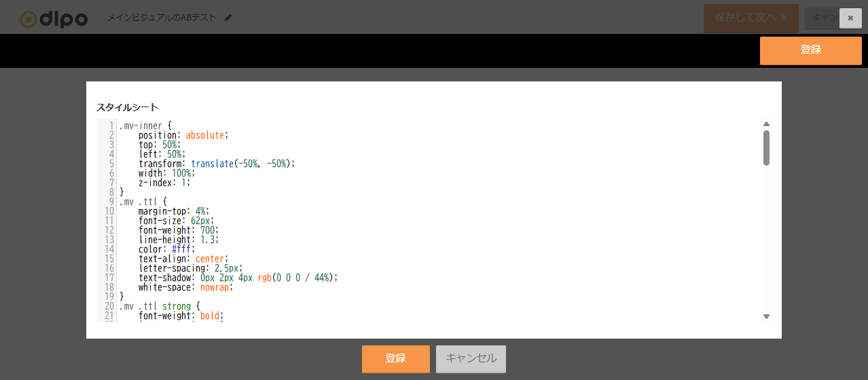
Task: Close overlay with the x button
Action: pyautogui.click(x=850, y=18)
